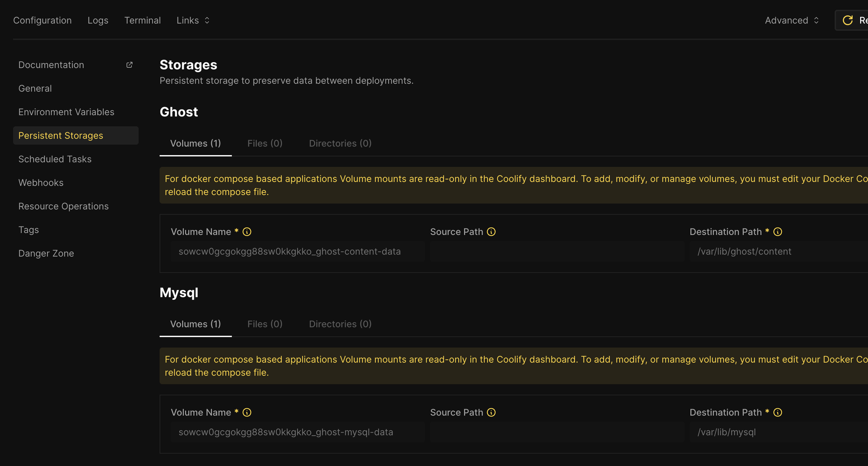Image resolution: width=868 pixels, height=466 pixels.
Task: Expand the Links dropdown
Action: [193, 20]
